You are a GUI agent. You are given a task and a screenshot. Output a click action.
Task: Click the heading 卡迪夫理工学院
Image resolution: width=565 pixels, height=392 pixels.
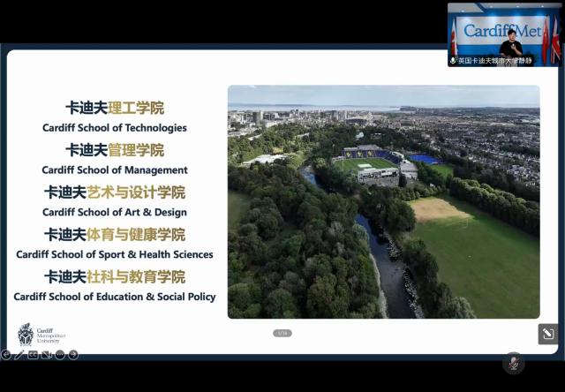(115, 108)
